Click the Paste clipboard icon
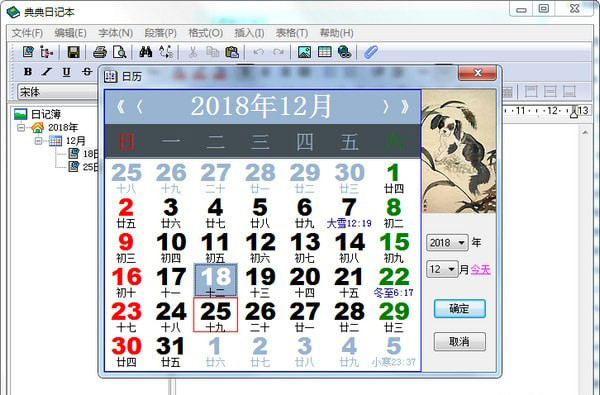The image size is (600, 395). (232, 52)
